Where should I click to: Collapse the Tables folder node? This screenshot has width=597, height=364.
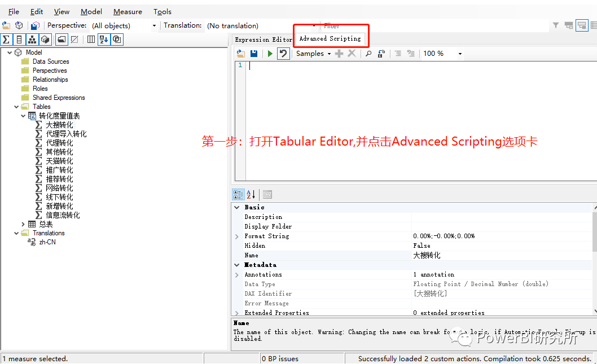(16, 107)
